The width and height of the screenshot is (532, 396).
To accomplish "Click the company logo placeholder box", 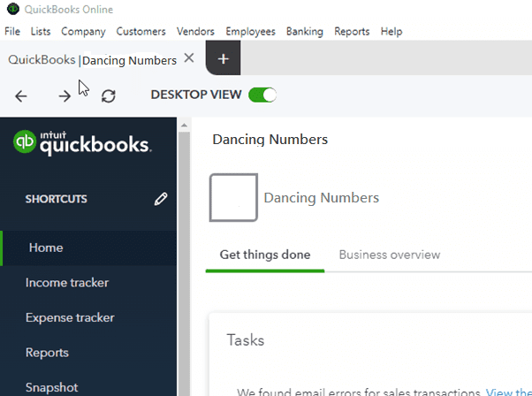I will coord(233,197).
